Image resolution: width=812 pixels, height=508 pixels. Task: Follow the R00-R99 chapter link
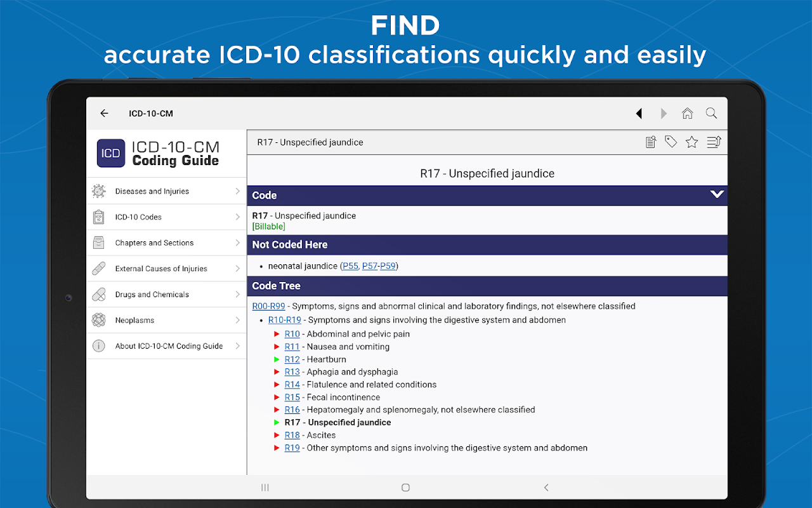pyautogui.click(x=268, y=306)
